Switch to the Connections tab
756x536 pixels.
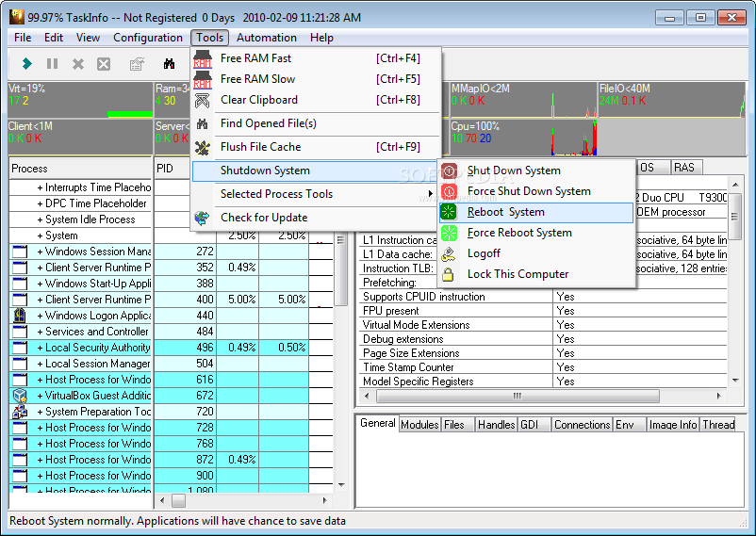click(582, 425)
